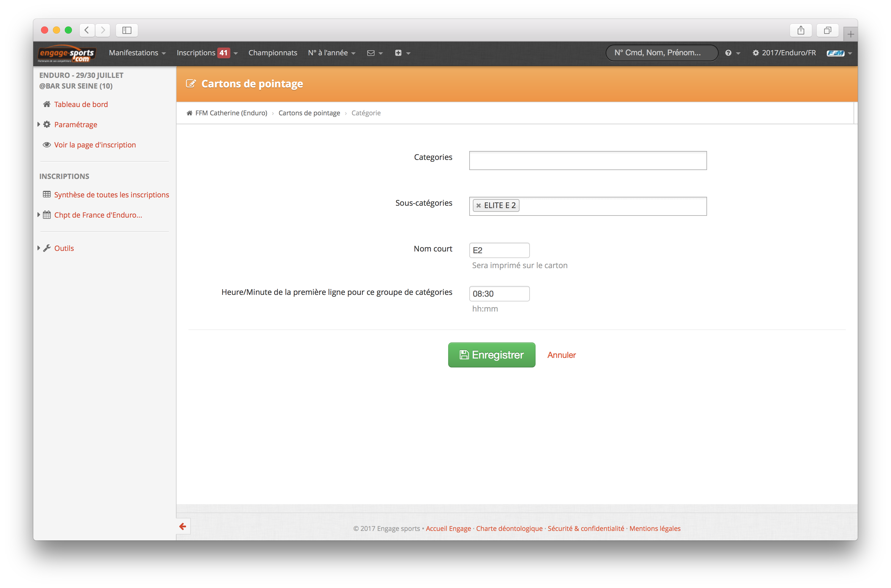Click the table icon beside Synthèse
Screen dimensions: 891x588
[x=46, y=194]
